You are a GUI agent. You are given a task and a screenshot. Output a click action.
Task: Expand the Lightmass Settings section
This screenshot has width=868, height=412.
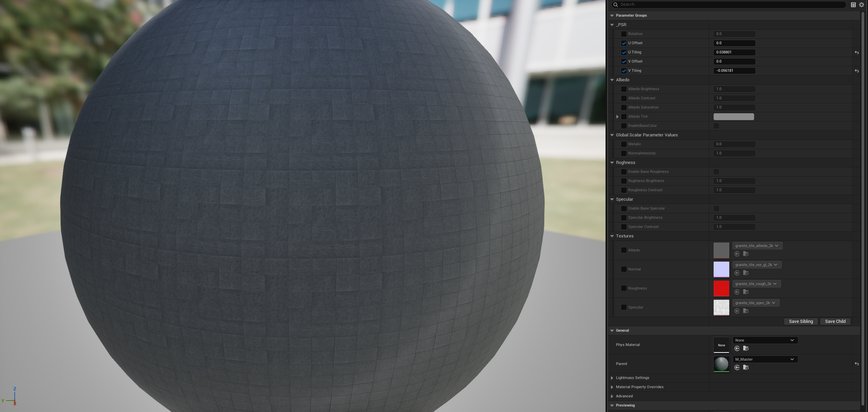[x=612, y=378]
